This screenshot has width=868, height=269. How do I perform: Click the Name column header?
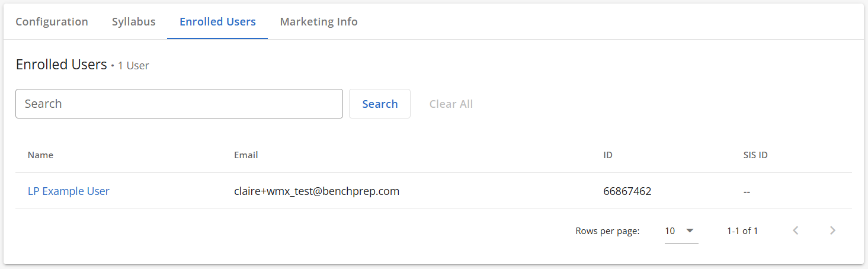click(40, 155)
